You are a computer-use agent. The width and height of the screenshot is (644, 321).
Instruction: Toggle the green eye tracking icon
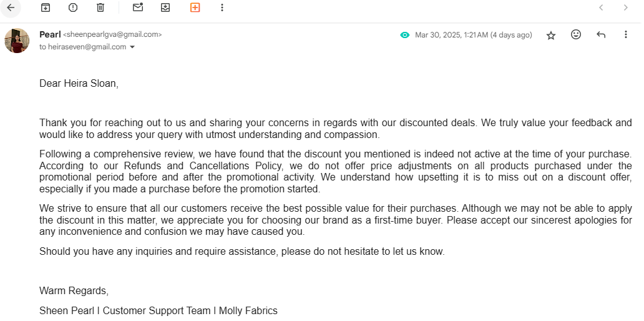(405, 35)
